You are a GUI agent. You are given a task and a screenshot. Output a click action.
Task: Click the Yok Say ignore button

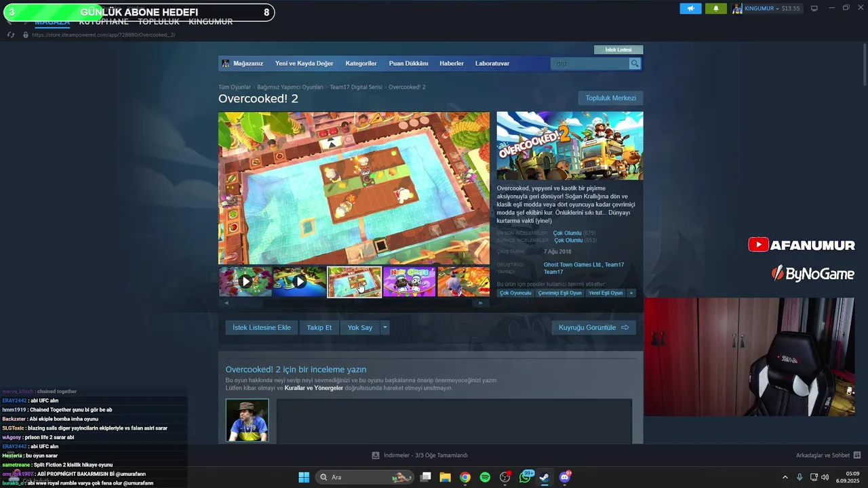[360, 327]
